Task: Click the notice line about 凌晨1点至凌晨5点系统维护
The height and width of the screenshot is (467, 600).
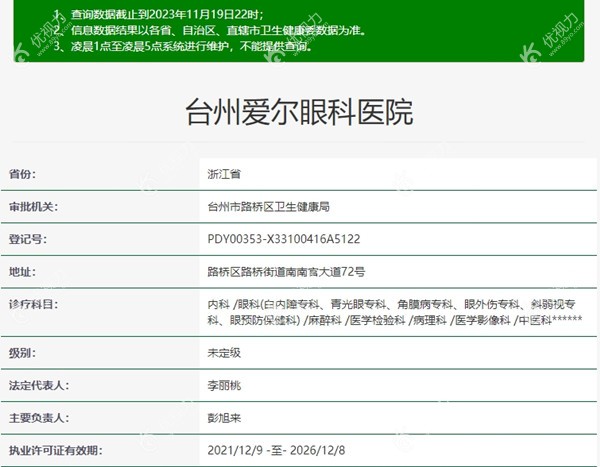Action: tap(183, 46)
